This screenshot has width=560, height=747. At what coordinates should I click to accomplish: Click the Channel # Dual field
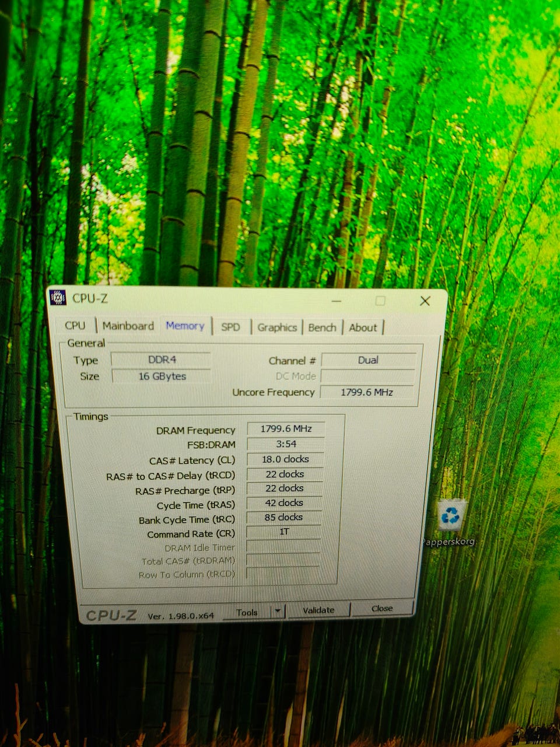click(x=368, y=360)
